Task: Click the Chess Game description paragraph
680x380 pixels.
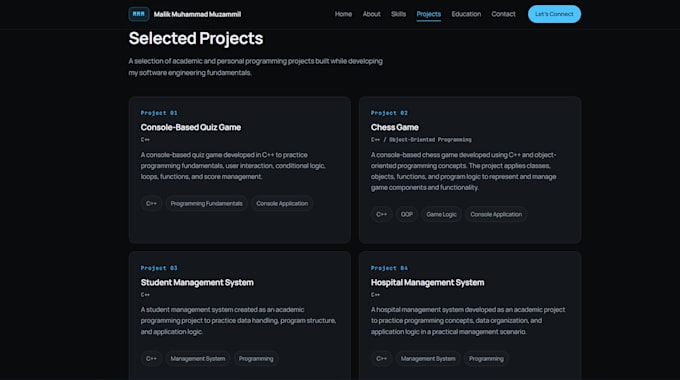Action: point(464,171)
